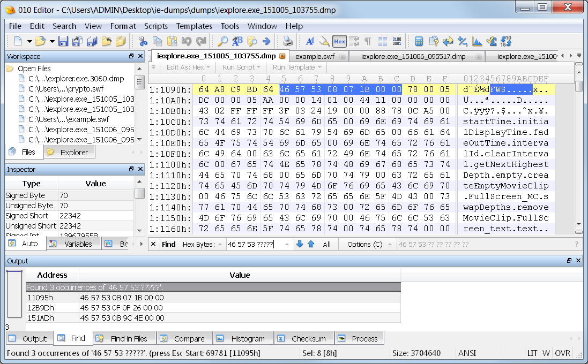Image resolution: width=588 pixels, height=364 pixels.
Task: Toggle the word wrap toolbar icon
Action: (354, 41)
